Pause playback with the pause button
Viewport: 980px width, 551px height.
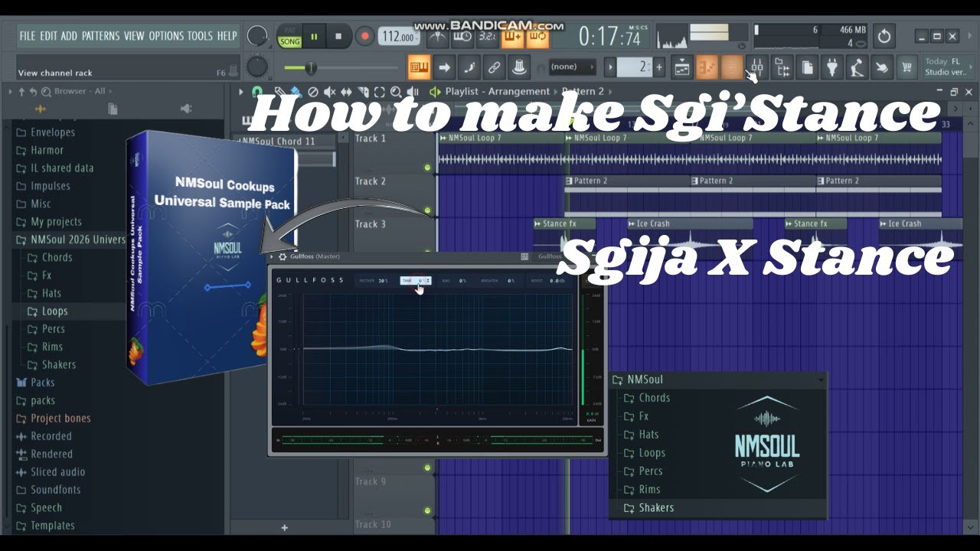[x=314, y=36]
